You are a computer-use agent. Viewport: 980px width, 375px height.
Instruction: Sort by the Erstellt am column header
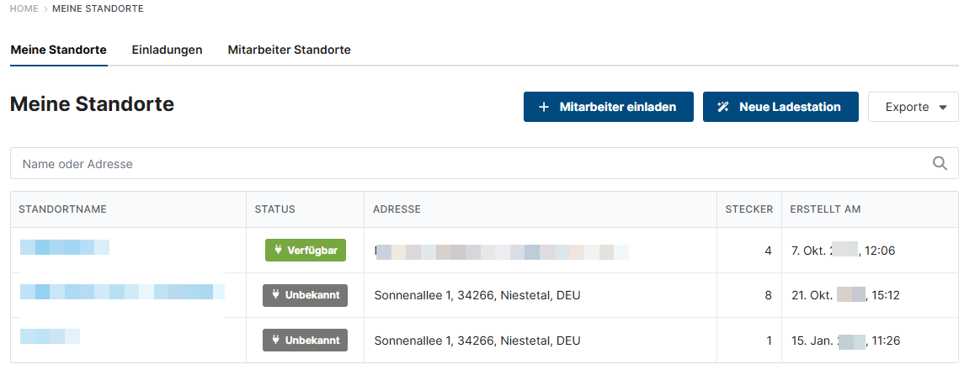tap(825, 209)
